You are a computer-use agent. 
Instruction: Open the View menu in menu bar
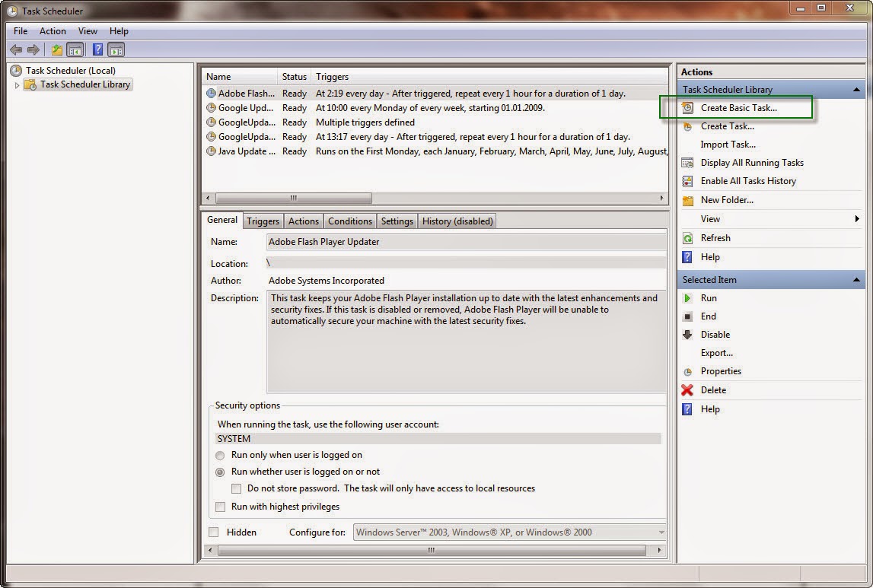88,31
